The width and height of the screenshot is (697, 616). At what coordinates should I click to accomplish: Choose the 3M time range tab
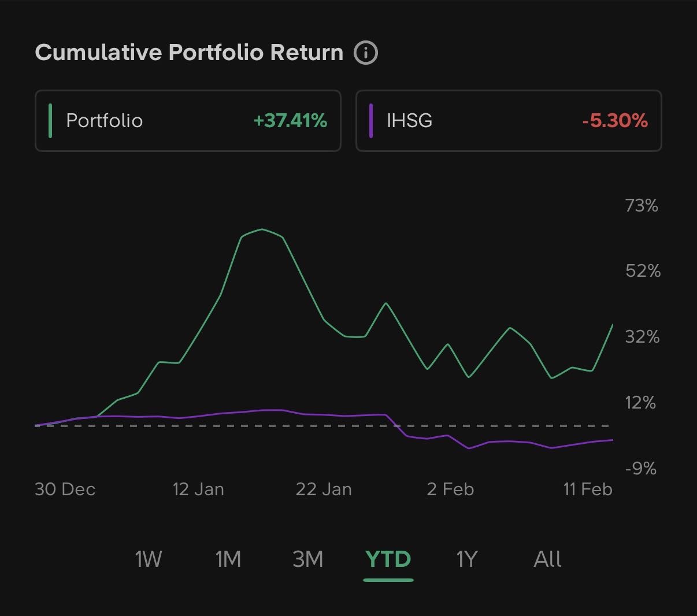308,559
